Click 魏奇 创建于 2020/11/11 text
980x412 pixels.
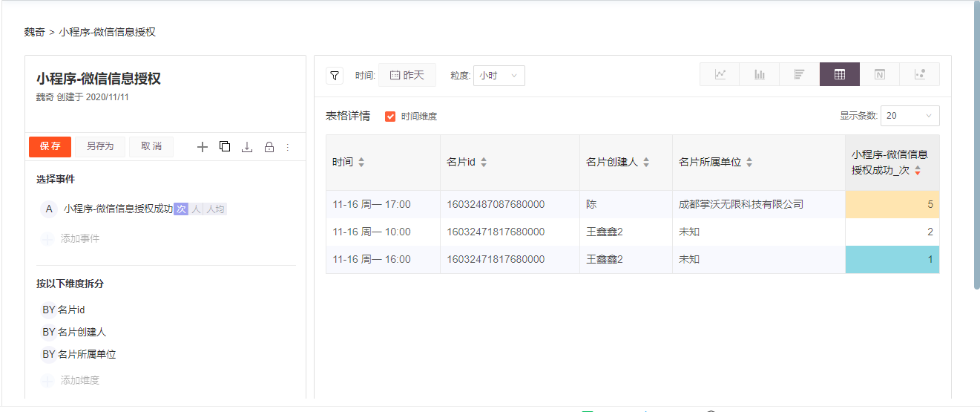tap(83, 97)
